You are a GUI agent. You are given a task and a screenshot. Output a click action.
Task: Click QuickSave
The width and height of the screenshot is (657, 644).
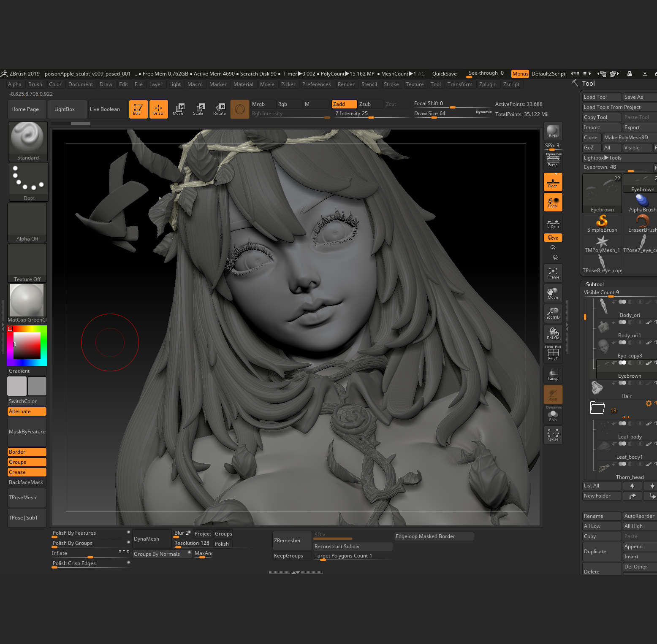[444, 74]
